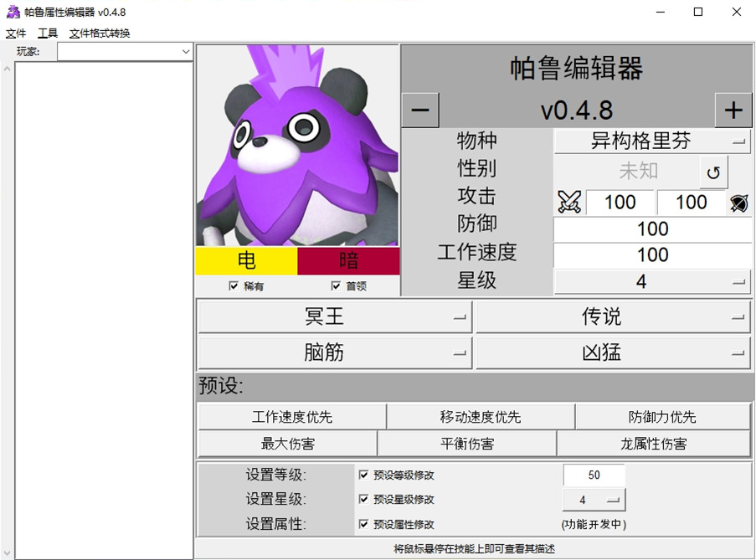Minimize the 帕鲁属性编辑器 window

point(661,12)
